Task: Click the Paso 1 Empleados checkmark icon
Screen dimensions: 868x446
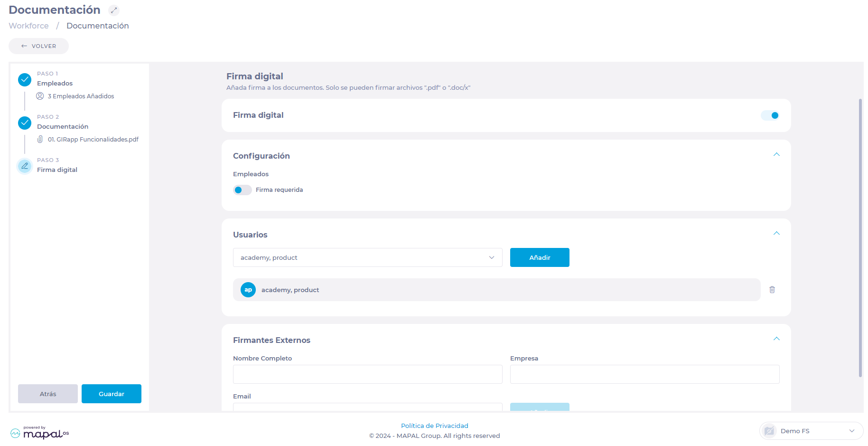Action: (25, 80)
